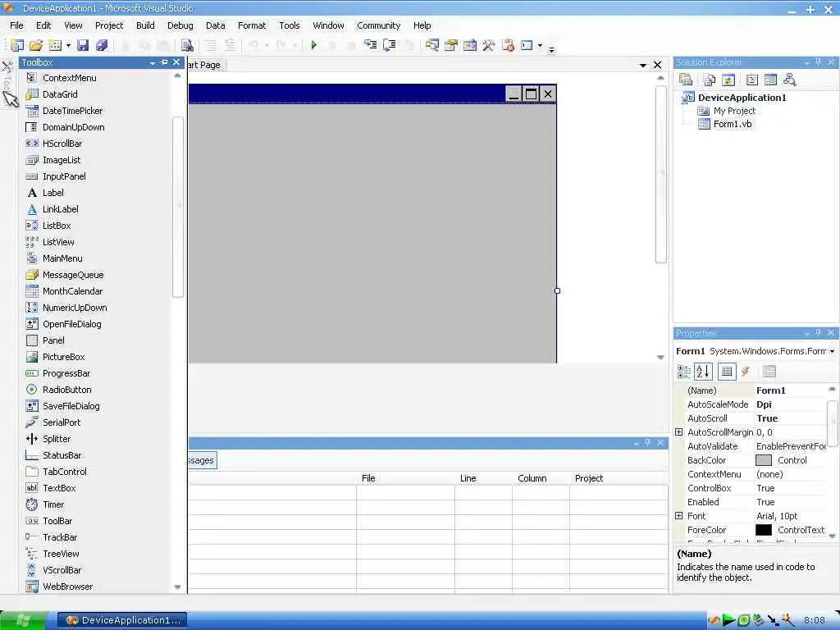Open the Debug menu
840x630 pixels.
tap(180, 25)
